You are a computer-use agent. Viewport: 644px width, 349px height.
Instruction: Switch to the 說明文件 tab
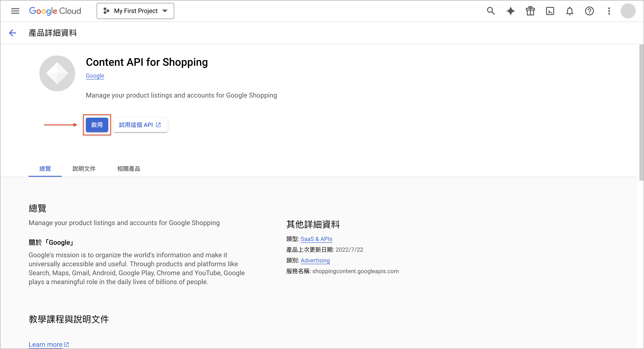pos(84,169)
